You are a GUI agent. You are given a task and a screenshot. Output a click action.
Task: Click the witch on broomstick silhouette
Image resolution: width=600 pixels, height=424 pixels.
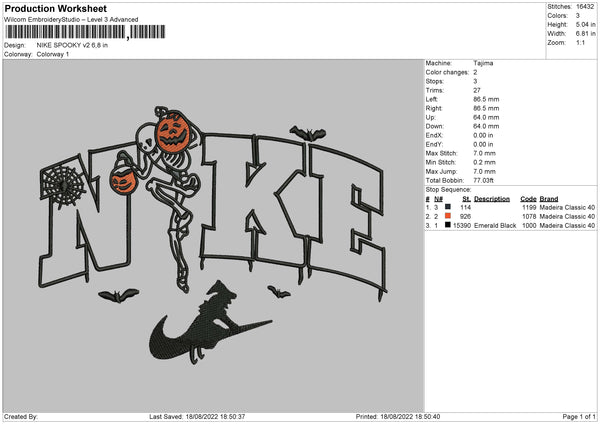[x=211, y=321]
